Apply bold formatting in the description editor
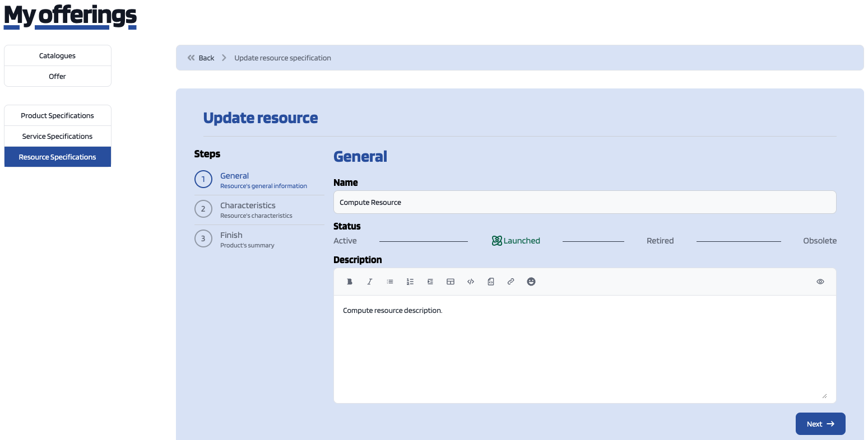 point(350,282)
